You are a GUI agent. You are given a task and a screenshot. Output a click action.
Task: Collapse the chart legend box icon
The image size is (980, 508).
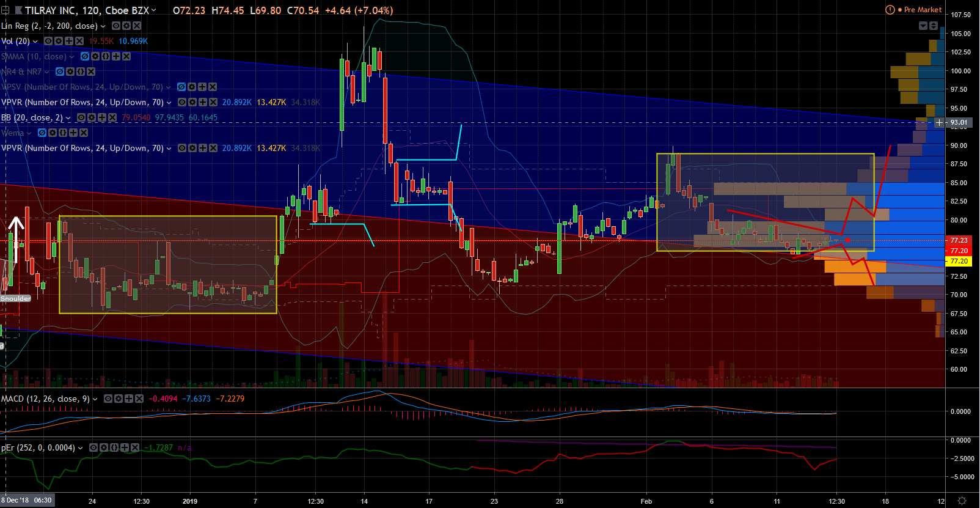tap(5, 10)
